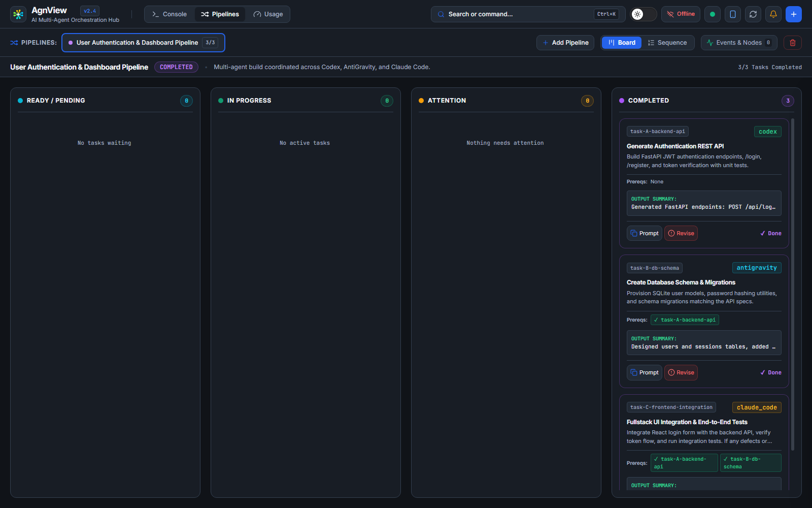Click the pipelines shuffle icon beside PIPELINES label
The height and width of the screenshot is (508, 812).
coord(14,43)
